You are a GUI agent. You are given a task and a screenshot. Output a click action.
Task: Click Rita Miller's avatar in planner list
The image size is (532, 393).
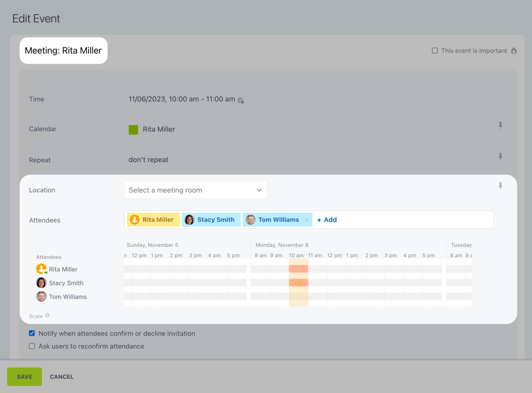click(41, 269)
